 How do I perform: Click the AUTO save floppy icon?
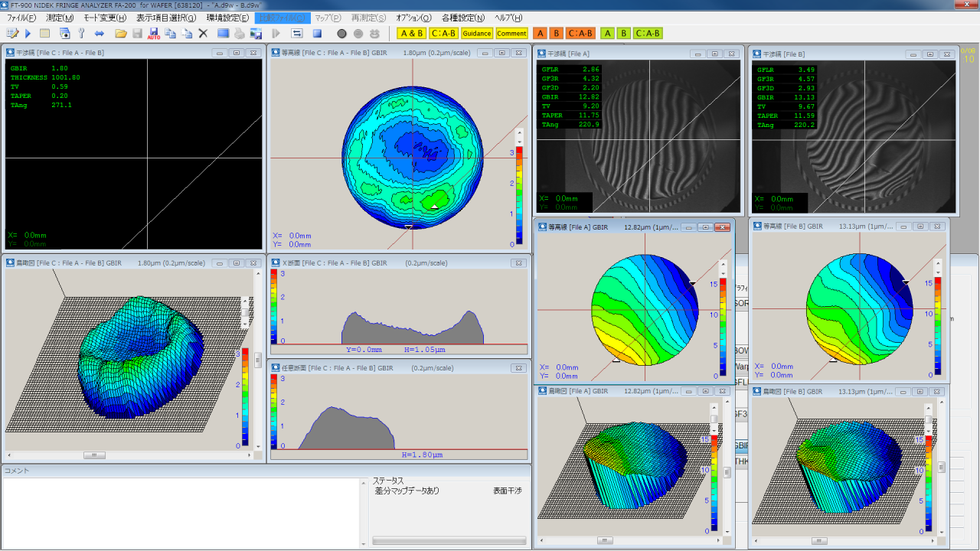tap(154, 34)
